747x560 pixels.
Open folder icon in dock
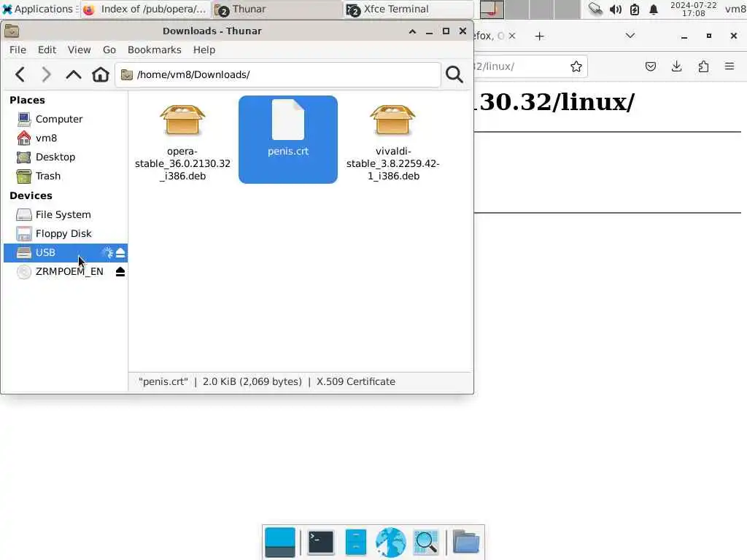tap(465, 542)
